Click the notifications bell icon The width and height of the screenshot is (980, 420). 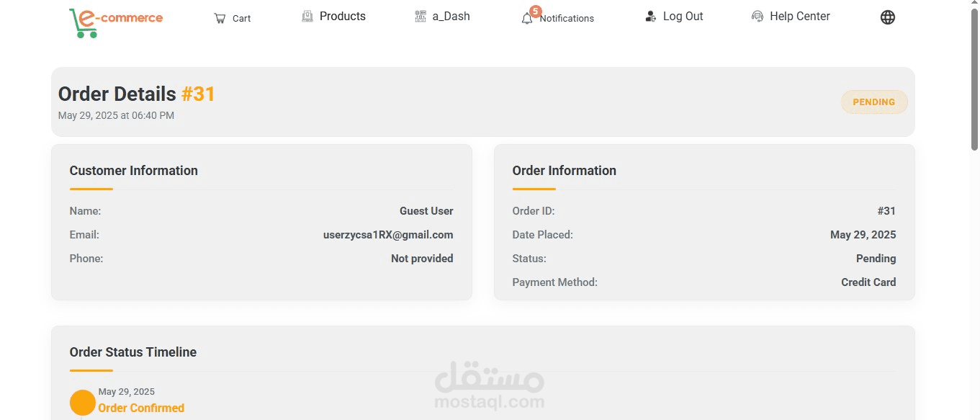[527, 19]
